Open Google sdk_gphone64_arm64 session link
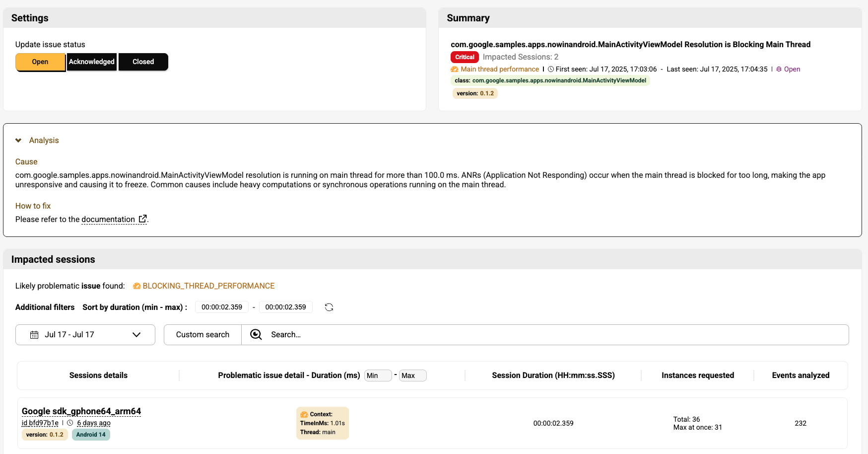The width and height of the screenshot is (868, 454). 81,411
